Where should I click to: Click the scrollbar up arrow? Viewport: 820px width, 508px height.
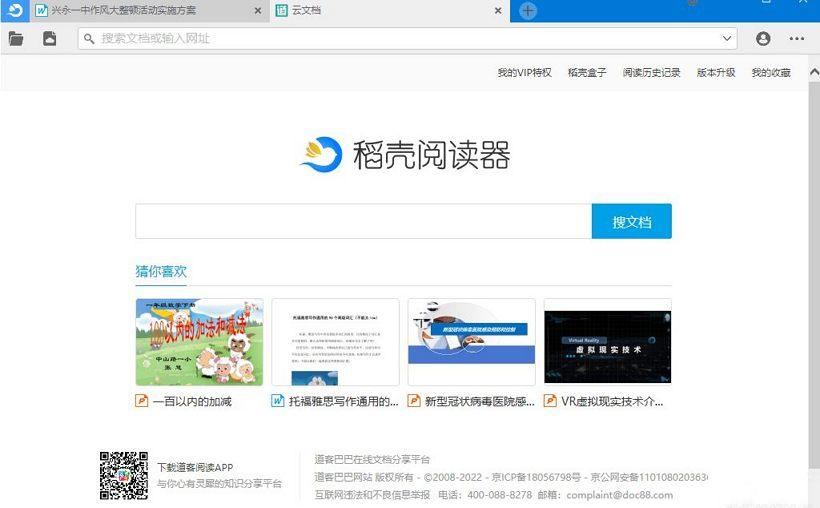[814, 72]
